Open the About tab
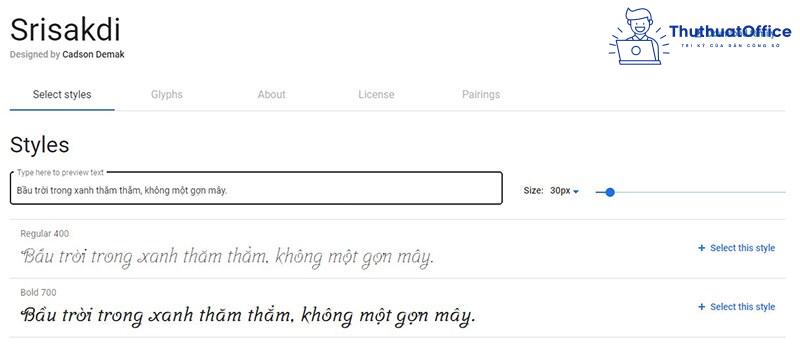The image size is (800, 363). pos(271,94)
